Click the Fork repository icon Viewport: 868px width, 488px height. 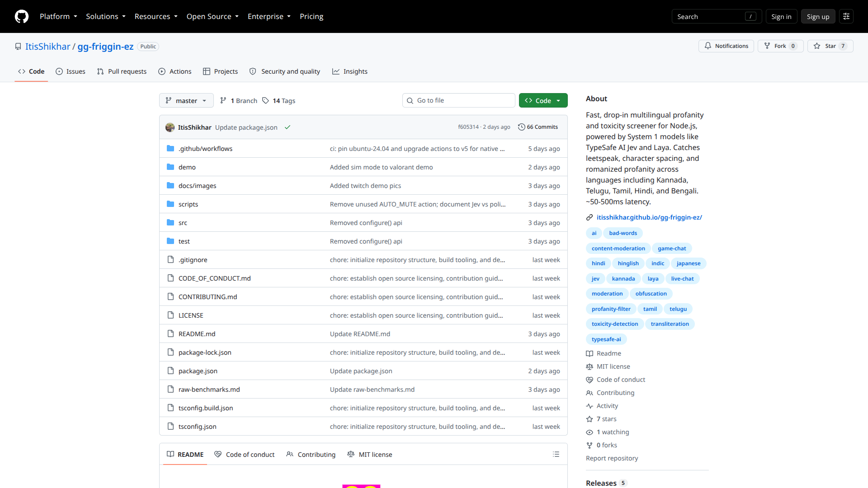(x=767, y=46)
